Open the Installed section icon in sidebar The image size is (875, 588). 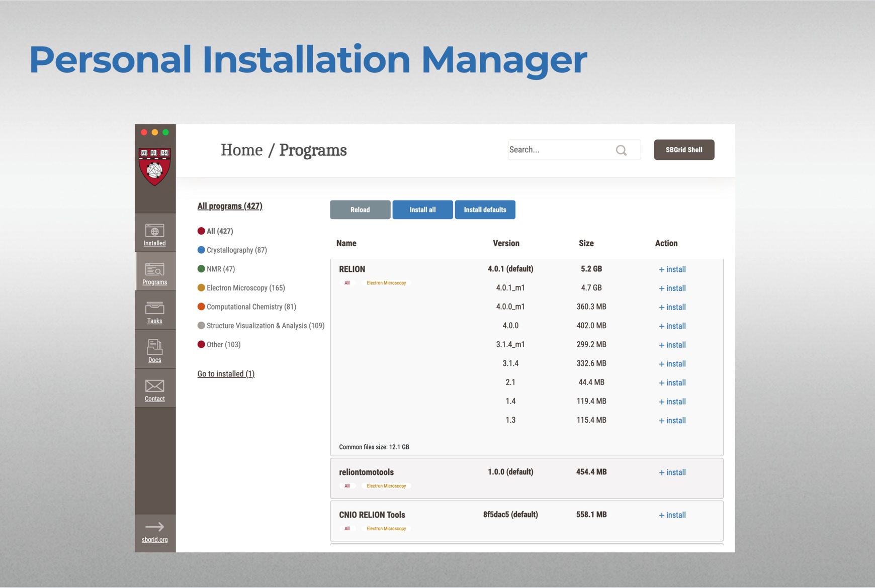pos(154,231)
